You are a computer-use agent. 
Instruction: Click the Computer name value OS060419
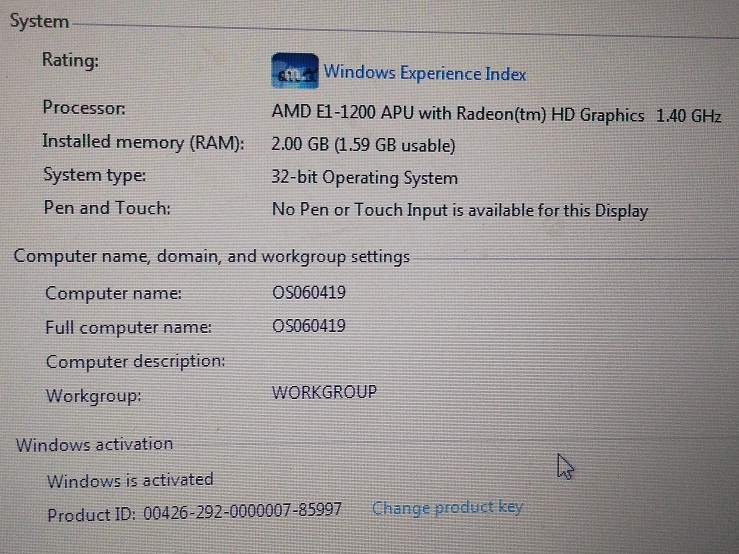pyautogui.click(x=309, y=292)
